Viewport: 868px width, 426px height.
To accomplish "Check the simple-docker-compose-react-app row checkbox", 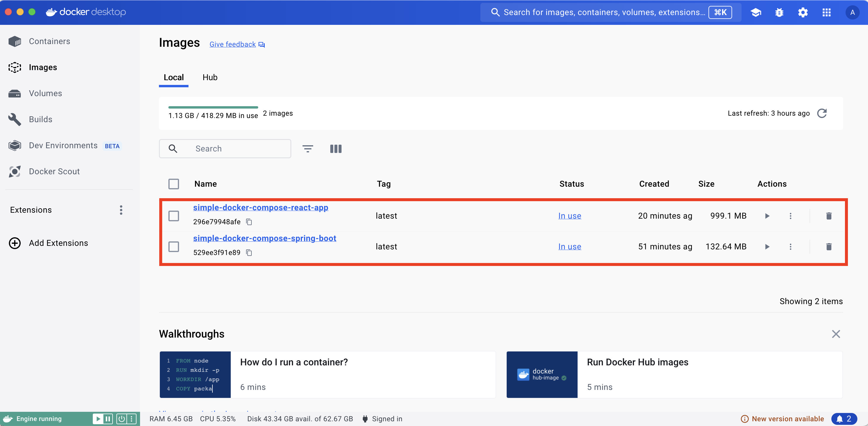I will tap(173, 216).
